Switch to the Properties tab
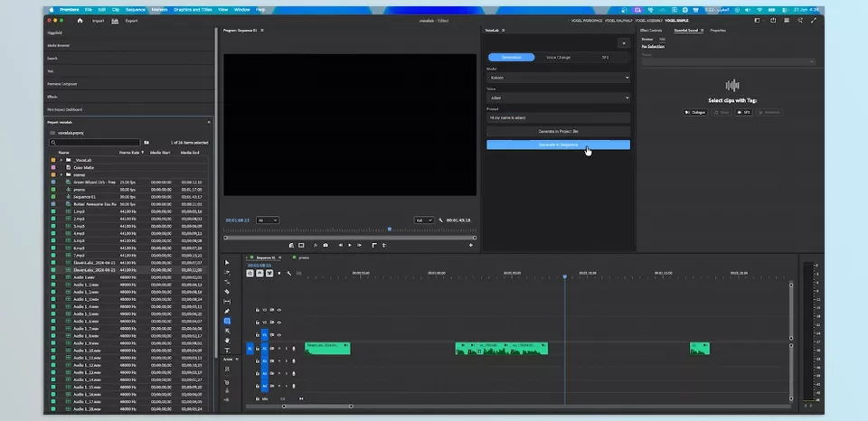This screenshot has width=868, height=421. tap(717, 31)
